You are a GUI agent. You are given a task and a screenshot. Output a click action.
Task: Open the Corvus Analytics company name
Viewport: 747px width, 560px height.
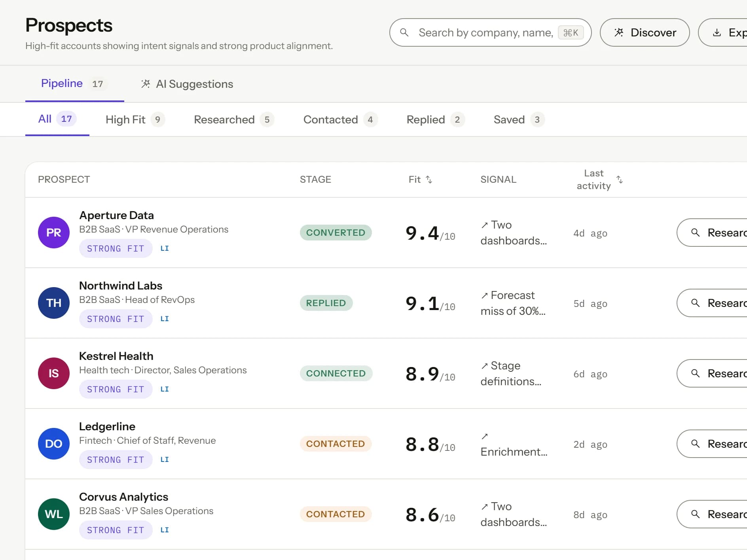point(123,497)
